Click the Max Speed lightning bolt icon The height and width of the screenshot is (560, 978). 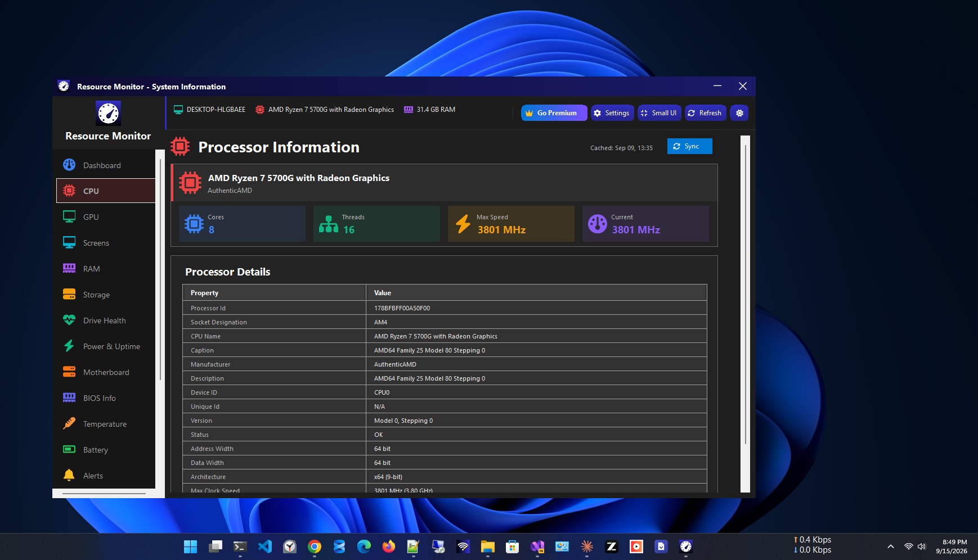point(463,224)
